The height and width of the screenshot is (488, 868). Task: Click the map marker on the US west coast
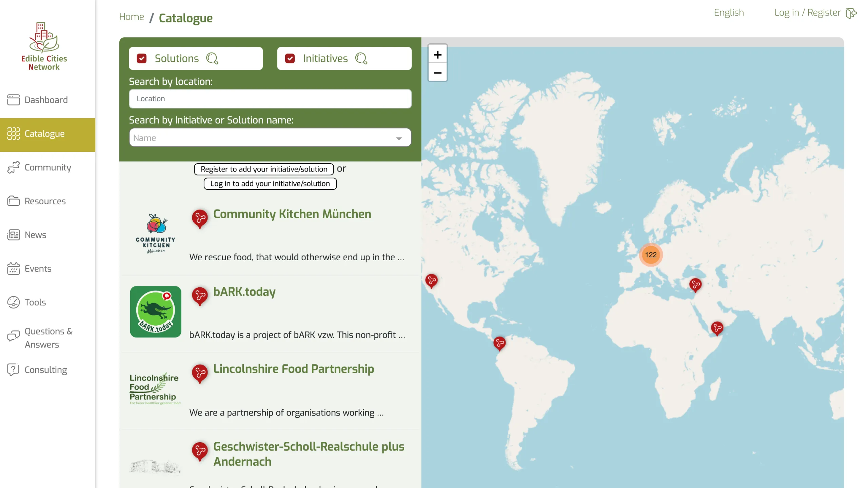[x=432, y=281]
